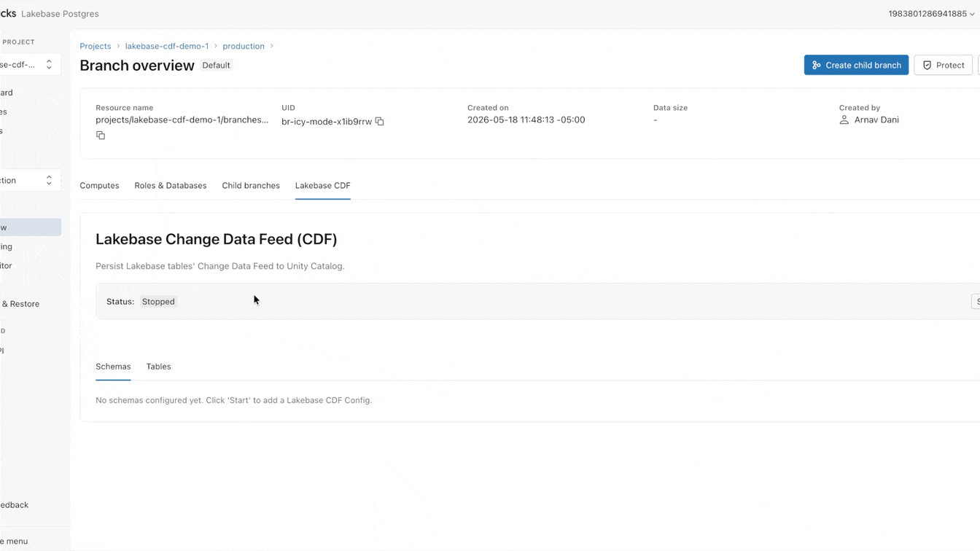Open the branch selector dropdown in sidebar

30,180
